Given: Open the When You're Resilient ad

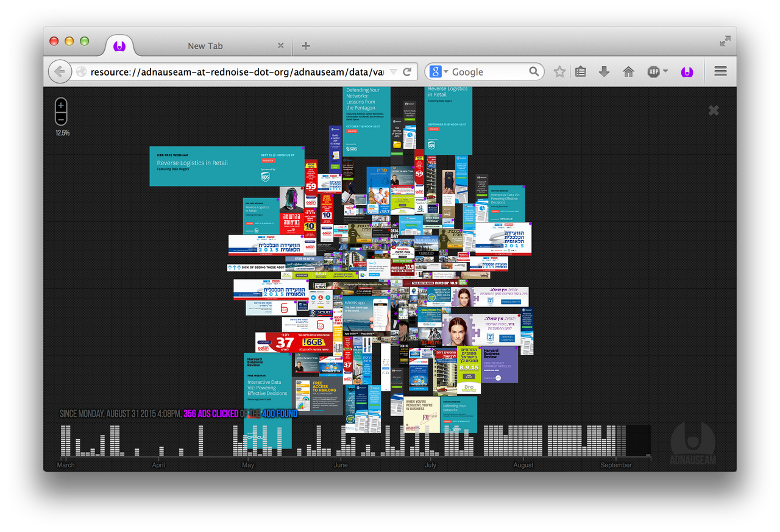Looking at the screenshot, I should tap(422, 415).
